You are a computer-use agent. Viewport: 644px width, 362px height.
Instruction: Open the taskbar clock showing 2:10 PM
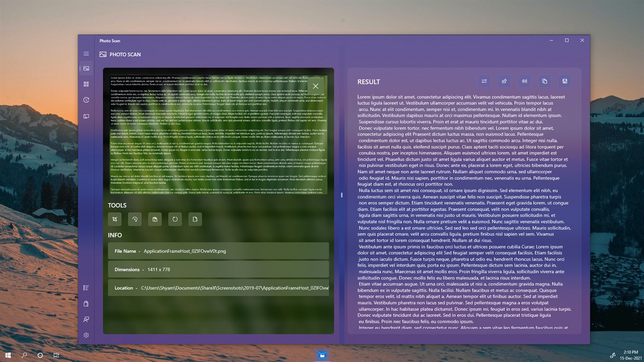click(x=631, y=355)
